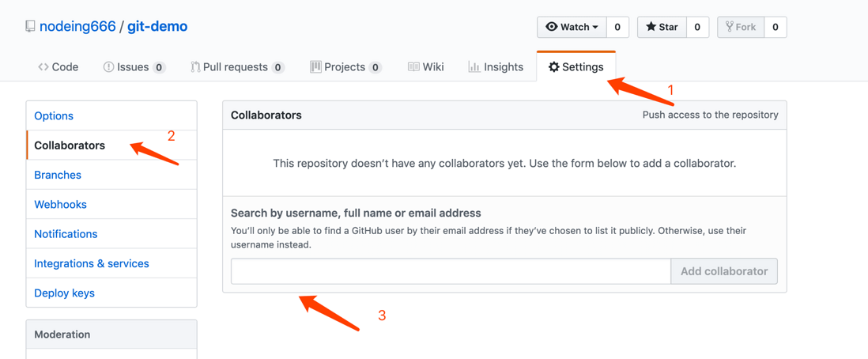Focus the collaborator search input field

[x=451, y=271]
